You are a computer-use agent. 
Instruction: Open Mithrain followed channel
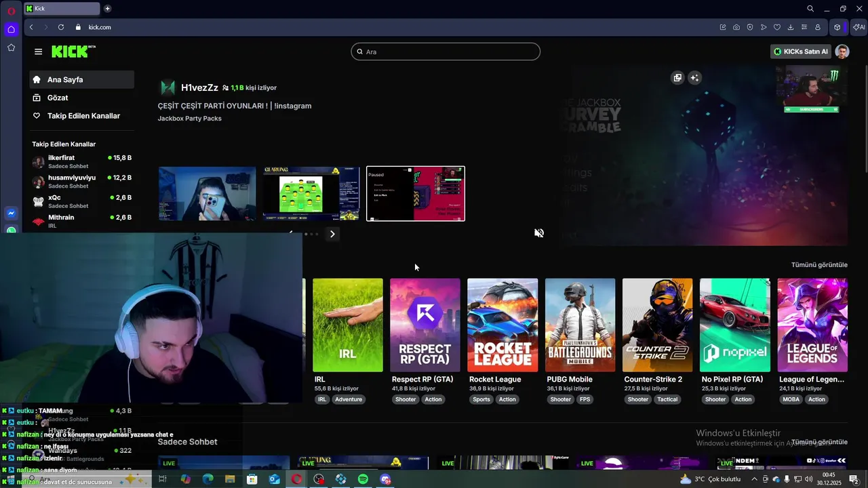(81, 221)
